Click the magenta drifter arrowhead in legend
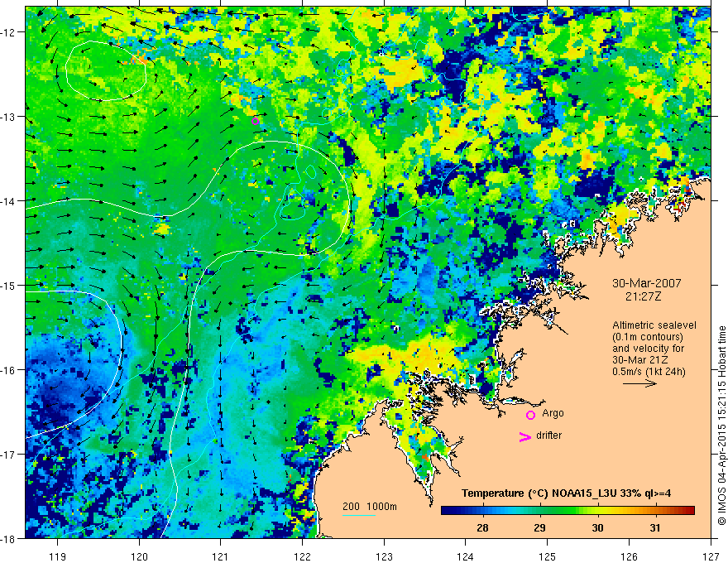 (524, 437)
